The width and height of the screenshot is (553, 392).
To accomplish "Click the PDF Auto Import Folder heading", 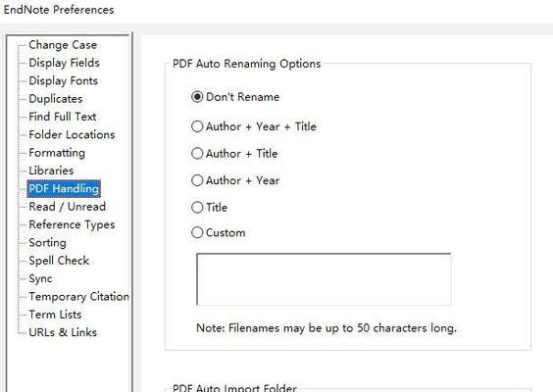I will coord(234,387).
